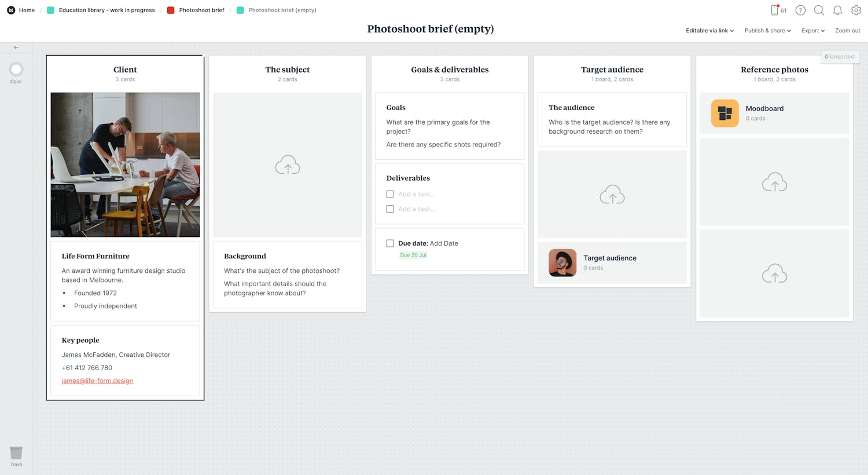The height and width of the screenshot is (475, 868).
Task: Open the Color circle swatch in sidebar
Action: 16,69
